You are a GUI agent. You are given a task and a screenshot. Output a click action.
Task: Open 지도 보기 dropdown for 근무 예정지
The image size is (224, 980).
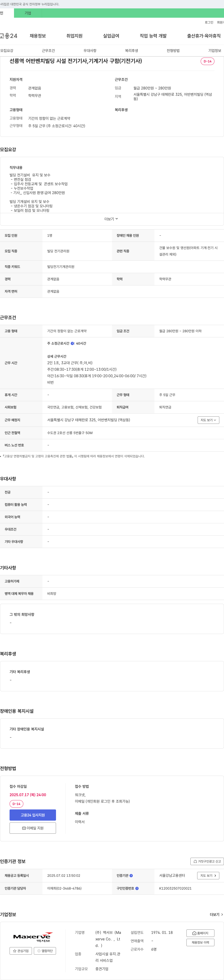(208, 420)
